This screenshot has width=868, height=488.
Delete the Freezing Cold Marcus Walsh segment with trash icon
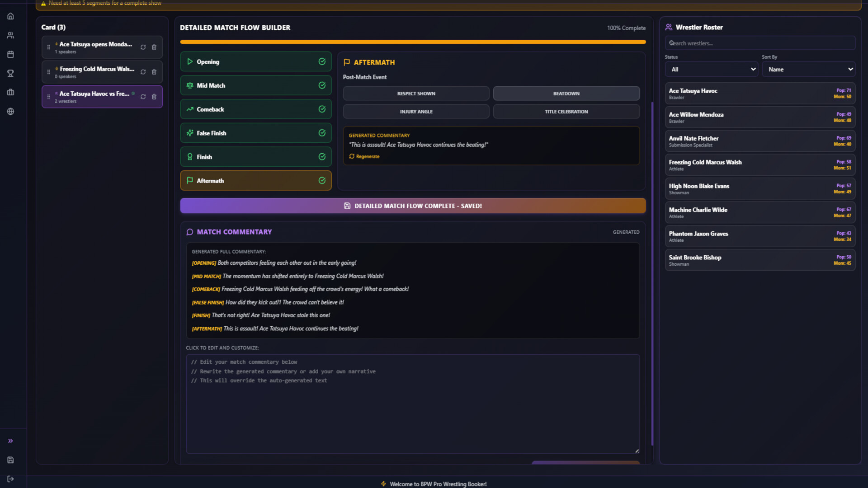click(154, 71)
